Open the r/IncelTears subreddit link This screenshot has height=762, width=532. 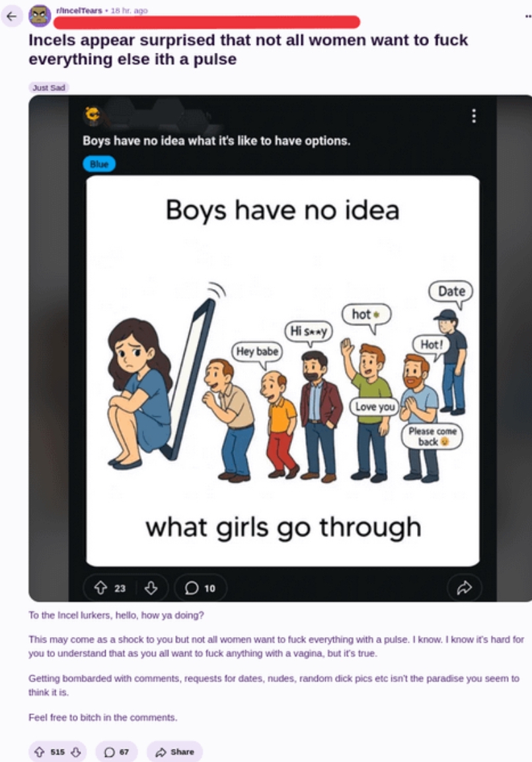click(x=79, y=10)
